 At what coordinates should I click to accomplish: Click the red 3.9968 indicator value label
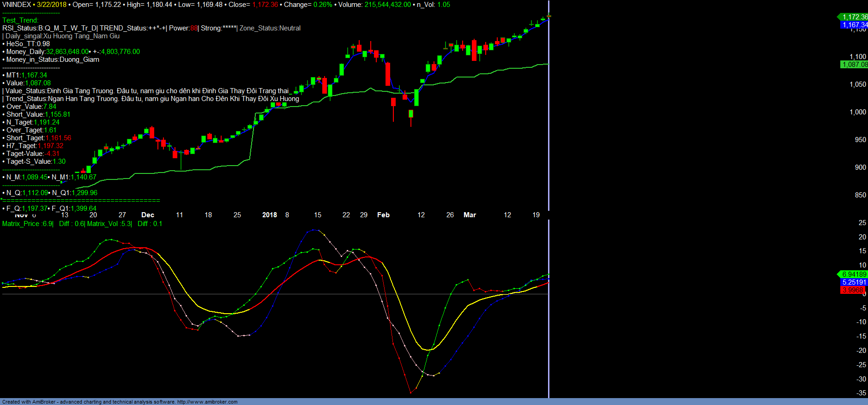tap(852, 290)
